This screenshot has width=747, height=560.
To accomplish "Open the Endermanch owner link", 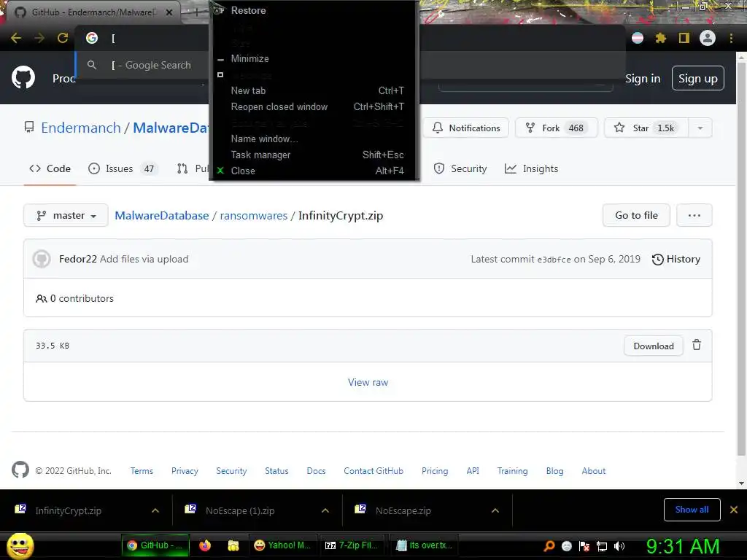I will (80, 128).
